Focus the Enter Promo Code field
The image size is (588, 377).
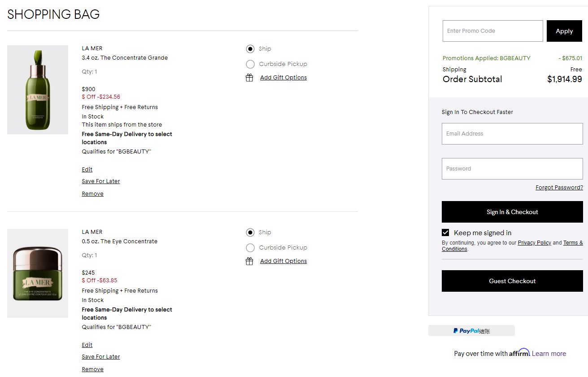[x=492, y=31]
